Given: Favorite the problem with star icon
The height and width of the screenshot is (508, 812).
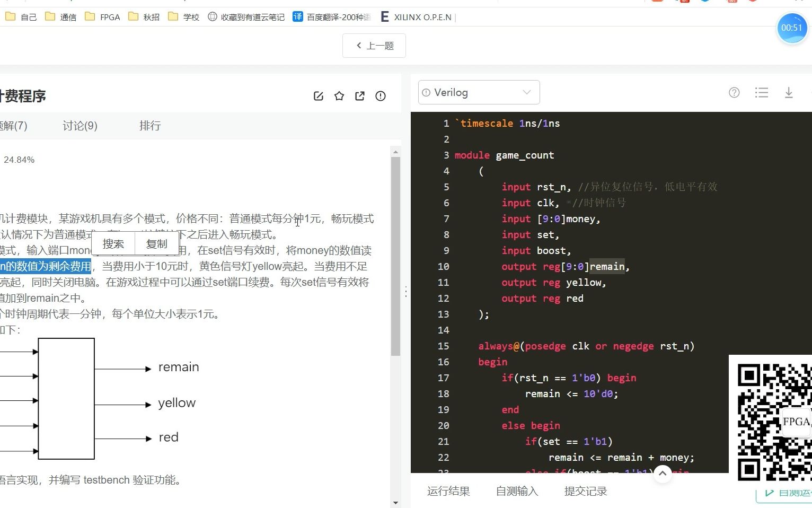Looking at the screenshot, I should (339, 96).
